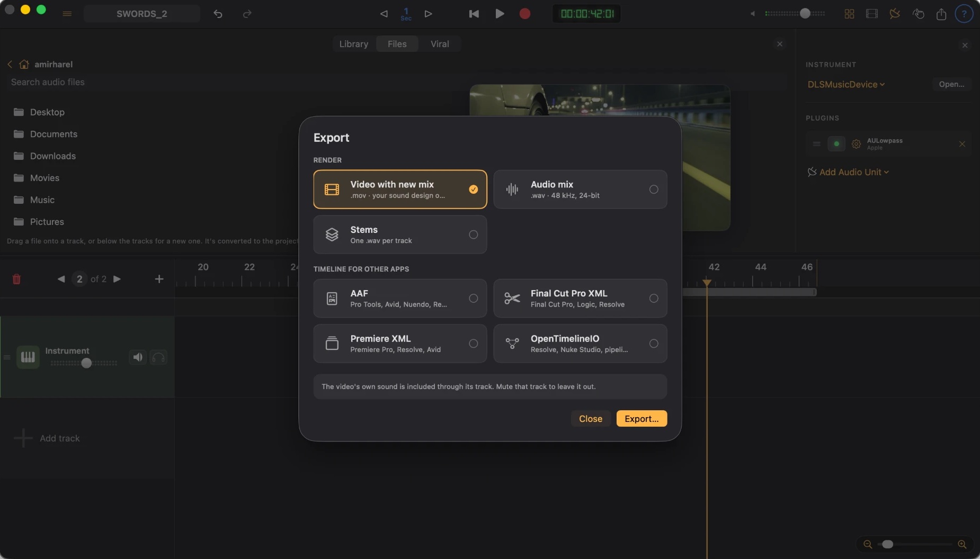Click the Close button in Export dialog
This screenshot has width=980, height=559.
click(x=591, y=419)
